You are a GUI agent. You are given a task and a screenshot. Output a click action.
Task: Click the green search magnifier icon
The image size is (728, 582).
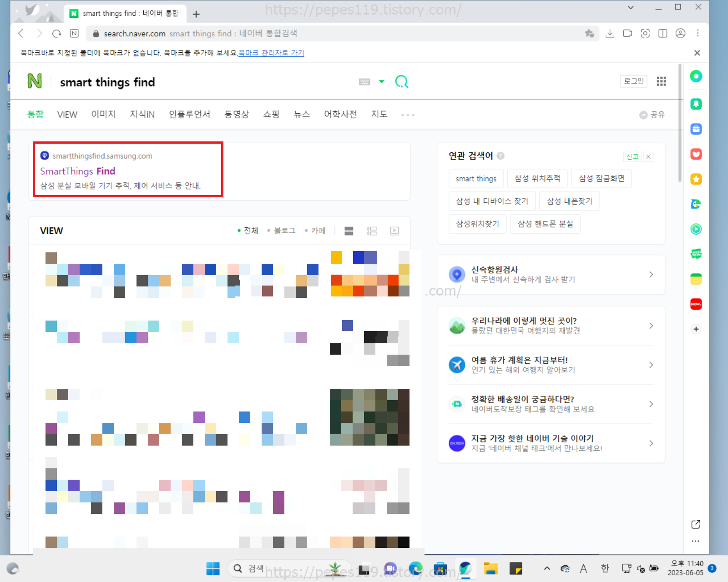pos(401,82)
